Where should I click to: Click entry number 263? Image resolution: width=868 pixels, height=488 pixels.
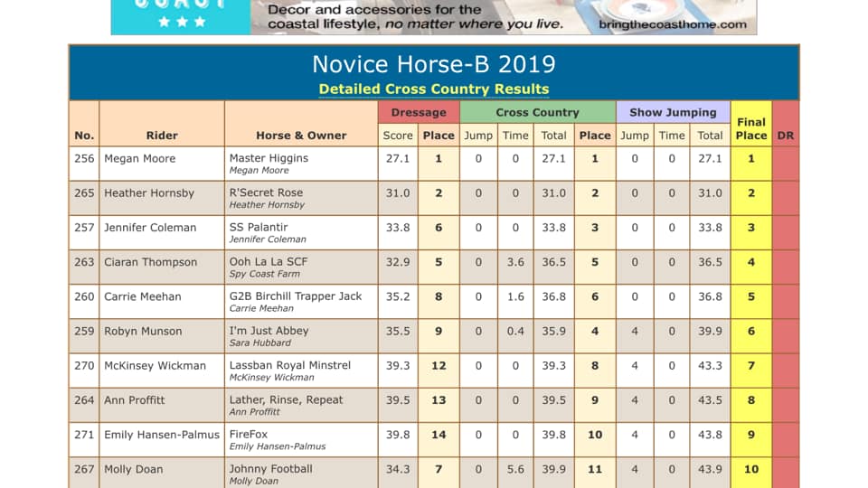(x=84, y=262)
